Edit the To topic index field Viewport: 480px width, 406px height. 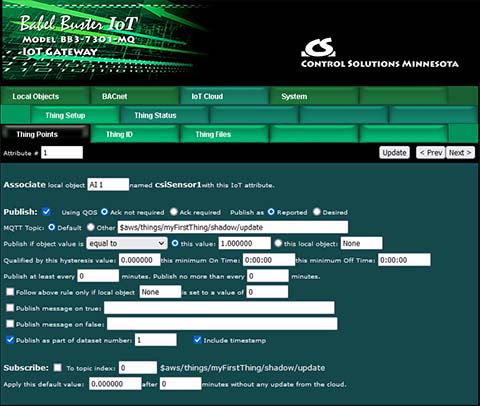tap(138, 368)
